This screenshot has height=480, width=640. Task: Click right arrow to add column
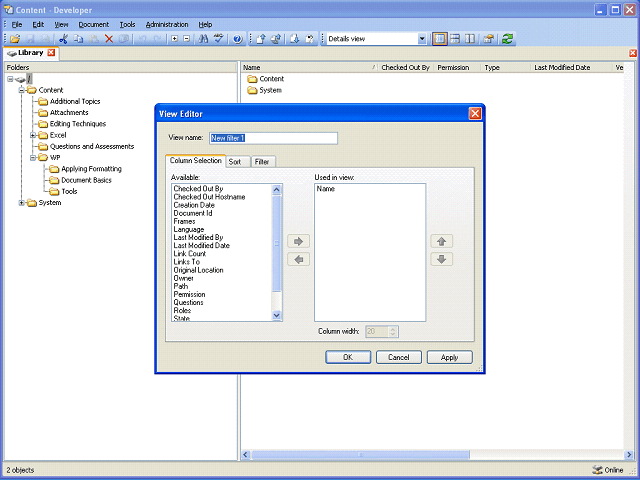click(299, 241)
